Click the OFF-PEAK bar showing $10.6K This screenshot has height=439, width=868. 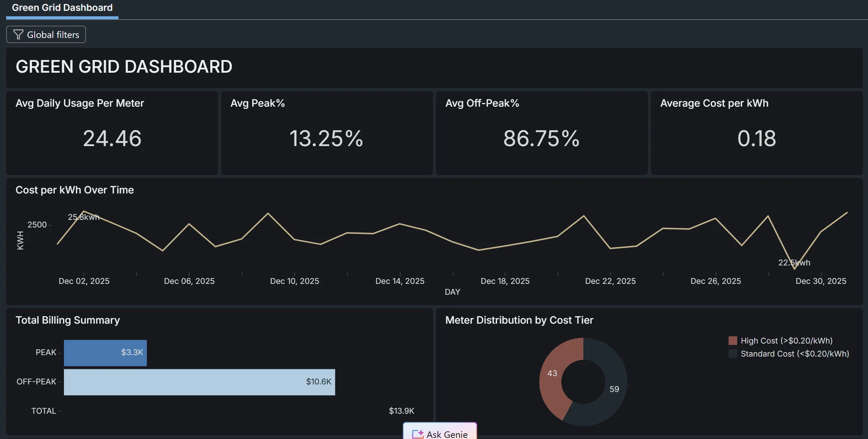(x=199, y=382)
